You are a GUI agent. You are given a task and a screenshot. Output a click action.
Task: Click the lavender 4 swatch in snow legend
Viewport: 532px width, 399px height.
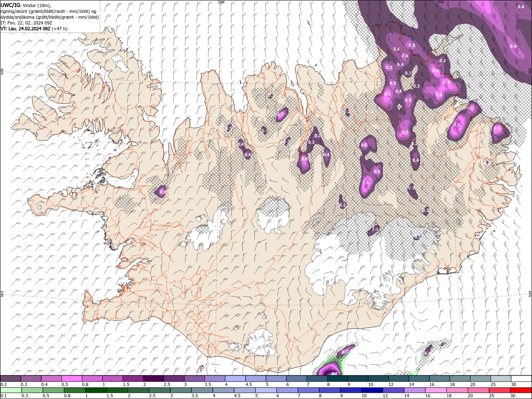coord(235,379)
